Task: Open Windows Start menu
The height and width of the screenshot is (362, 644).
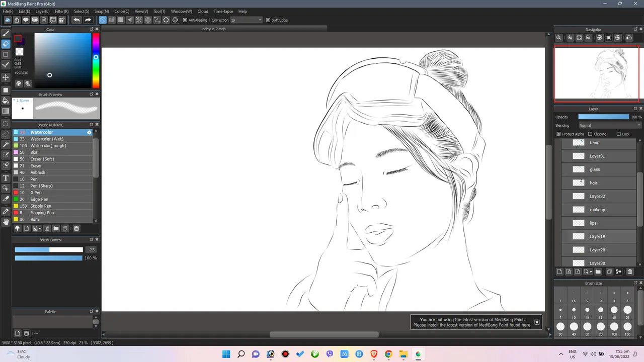Action: (x=226, y=354)
